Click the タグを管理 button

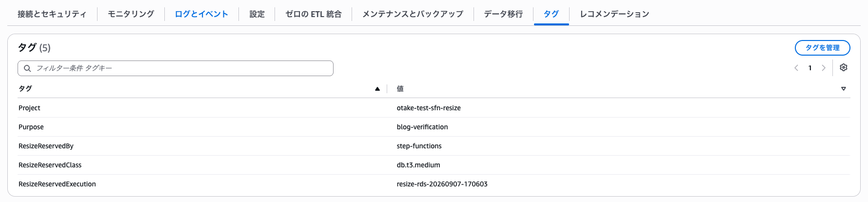click(x=823, y=48)
